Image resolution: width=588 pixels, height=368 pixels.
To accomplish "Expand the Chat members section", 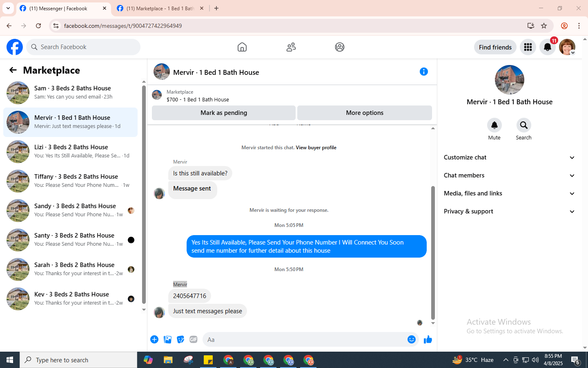I will [510, 175].
